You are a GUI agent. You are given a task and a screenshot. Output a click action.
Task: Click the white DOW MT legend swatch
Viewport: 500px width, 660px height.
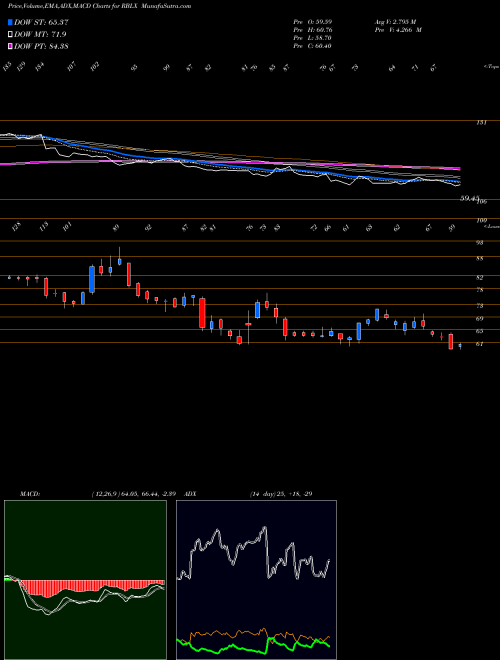[x=10, y=34]
